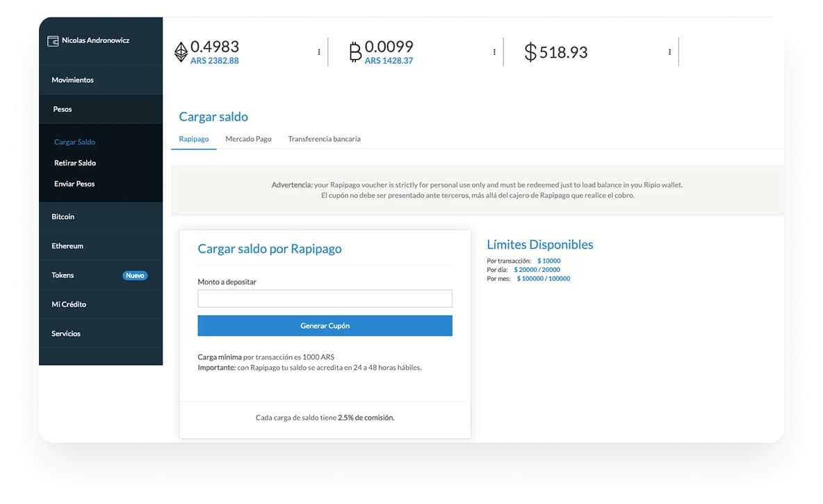This screenshot has width=823, height=504.
Task: Open Servicios in the sidebar
Action: [101, 334]
